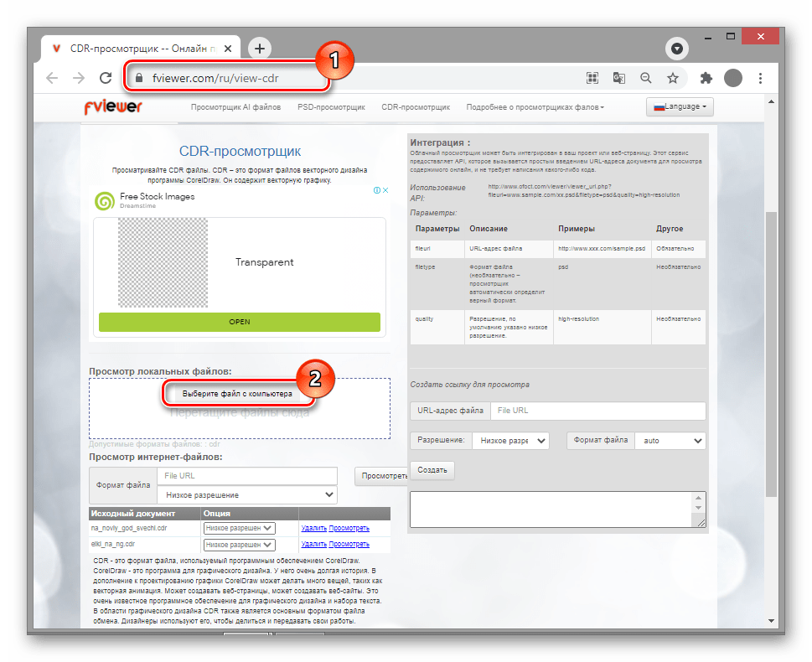Click the File URL field under Просмотр интернет-файлов
The image size is (812, 662).
[247, 475]
